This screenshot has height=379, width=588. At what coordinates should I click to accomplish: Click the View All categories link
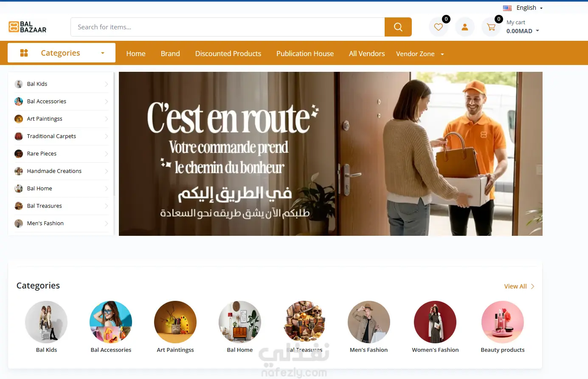tap(519, 286)
